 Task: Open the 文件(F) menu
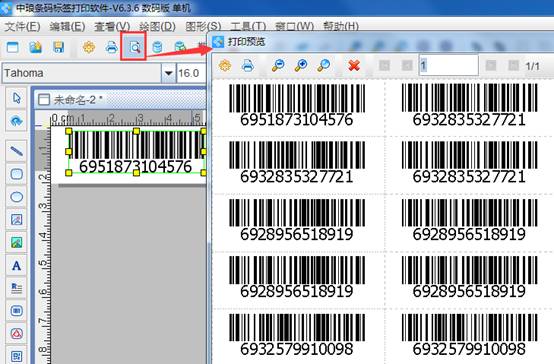click(x=22, y=27)
